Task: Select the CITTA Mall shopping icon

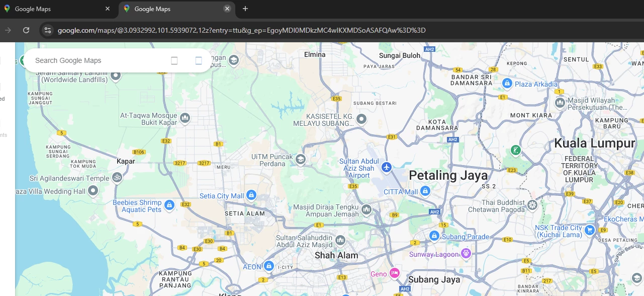Action: pyautogui.click(x=426, y=191)
